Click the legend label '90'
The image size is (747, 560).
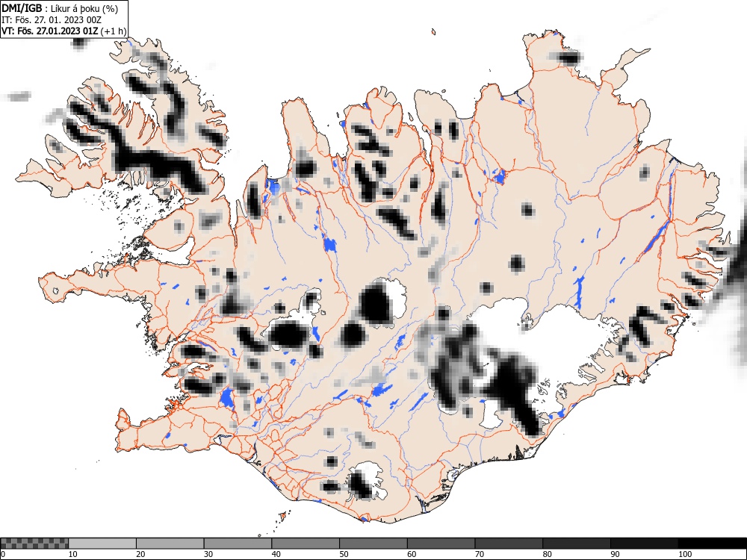(614, 554)
